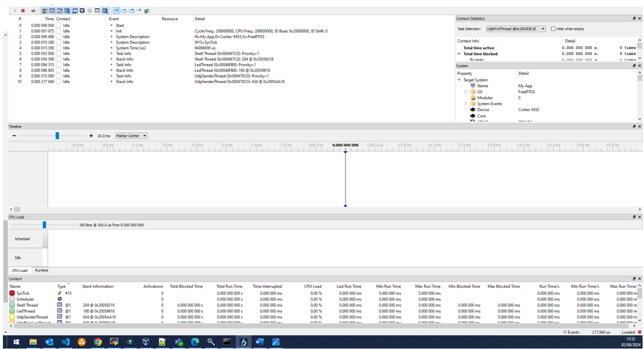Click the green LedThread color swatch
This screenshot has height=349, width=644.
coord(12,311)
